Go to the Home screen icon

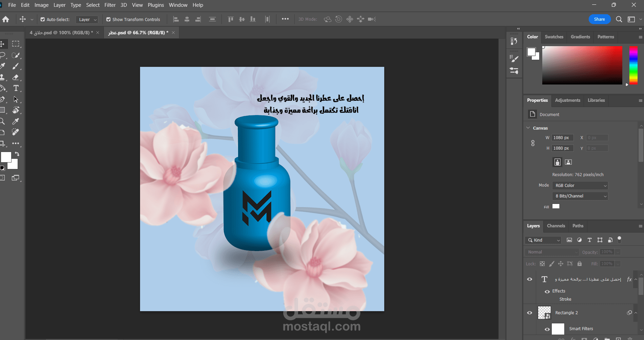6,19
